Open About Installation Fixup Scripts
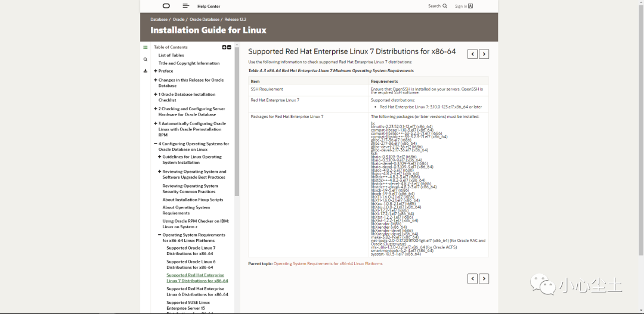Image resolution: width=644 pixels, height=314 pixels. tap(193, 200)
